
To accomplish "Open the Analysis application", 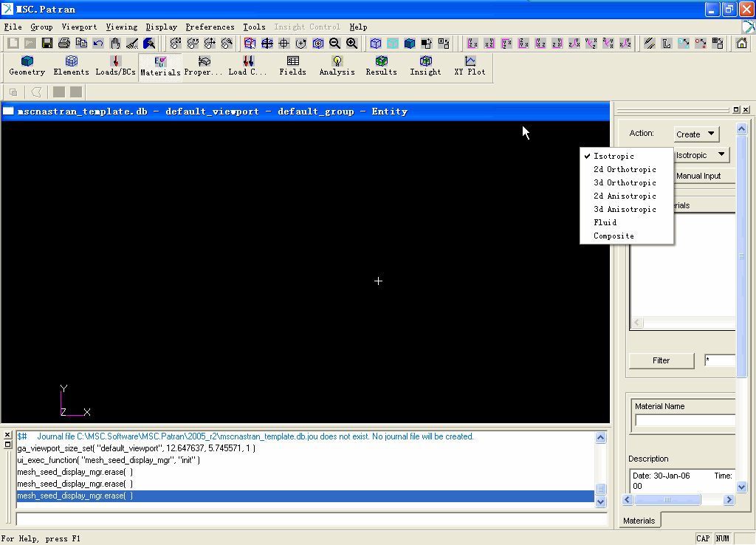I will pyautogui.click(x=337, y=66).
